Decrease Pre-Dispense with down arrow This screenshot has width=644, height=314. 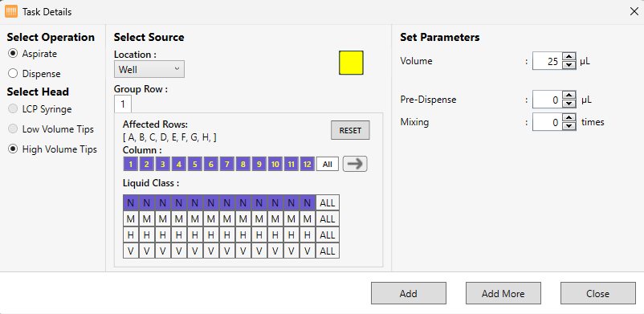(x=569, y=104)
